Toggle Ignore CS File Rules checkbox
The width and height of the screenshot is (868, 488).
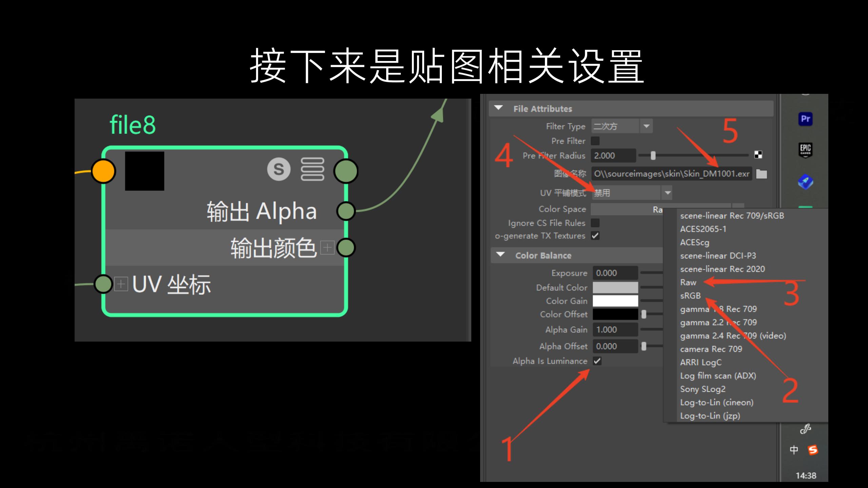coord(595,223)
